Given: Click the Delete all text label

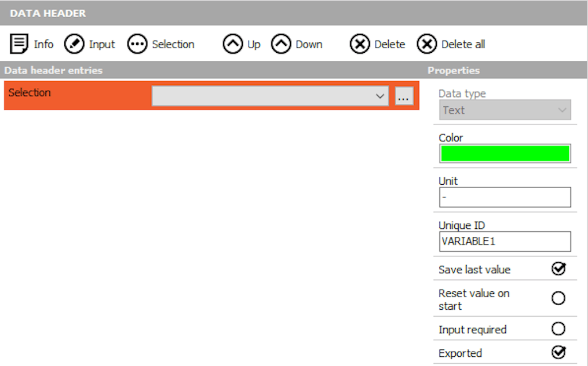Looking at the screenshot, I should (463, 44).
